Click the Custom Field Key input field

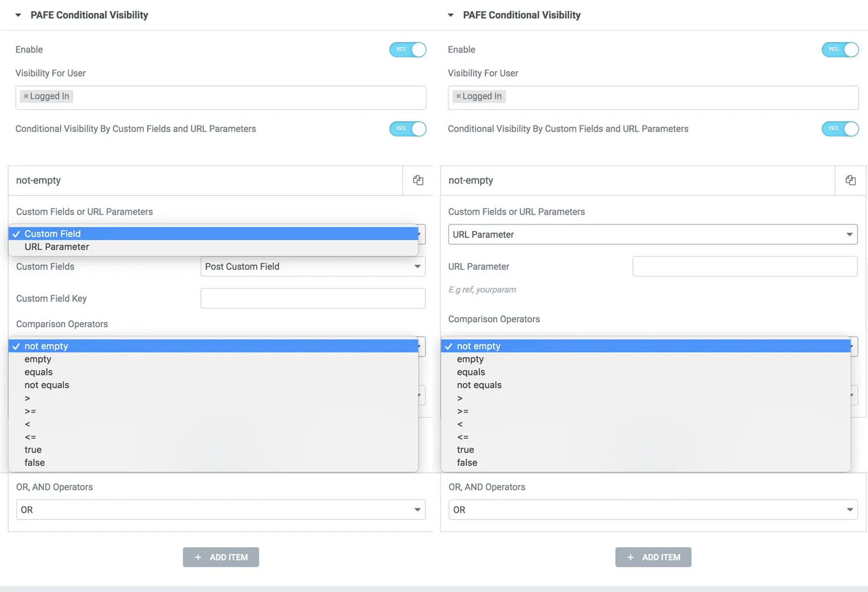pos(312,298)
